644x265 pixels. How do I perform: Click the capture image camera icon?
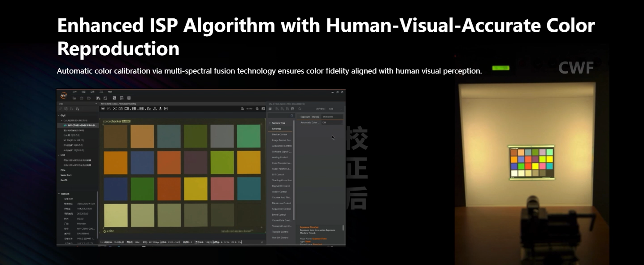(x=121, y=109)
